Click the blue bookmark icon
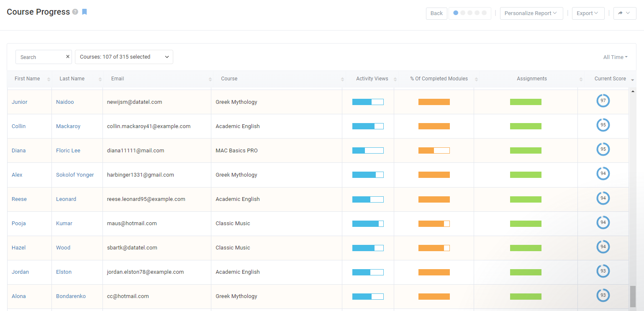 [85, 12]
